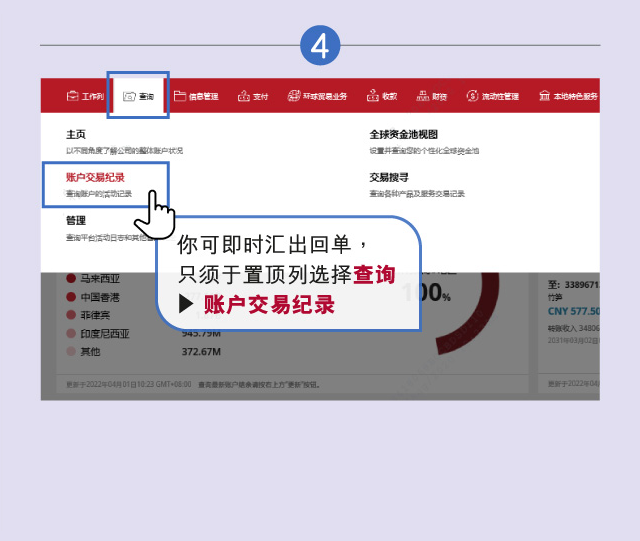Click the 工作列 briefcase icon
Screen dimensions: 640x541
point(72,97)
